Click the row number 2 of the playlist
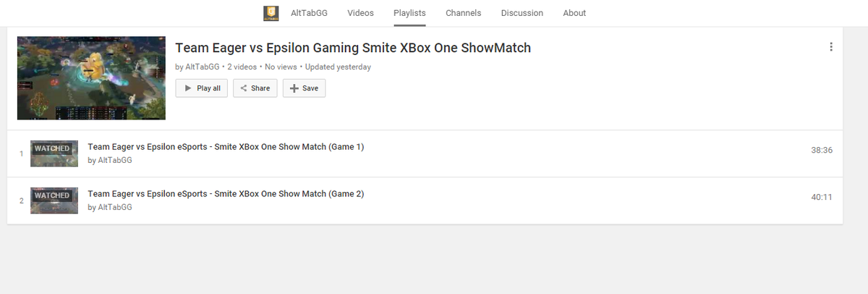This screenshot has height=294, width=868. point(22,201)
